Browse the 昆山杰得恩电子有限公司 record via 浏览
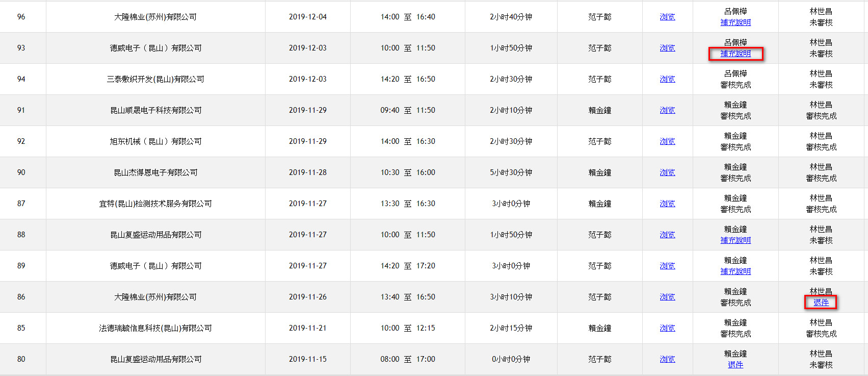 click(x=667, y=172)
